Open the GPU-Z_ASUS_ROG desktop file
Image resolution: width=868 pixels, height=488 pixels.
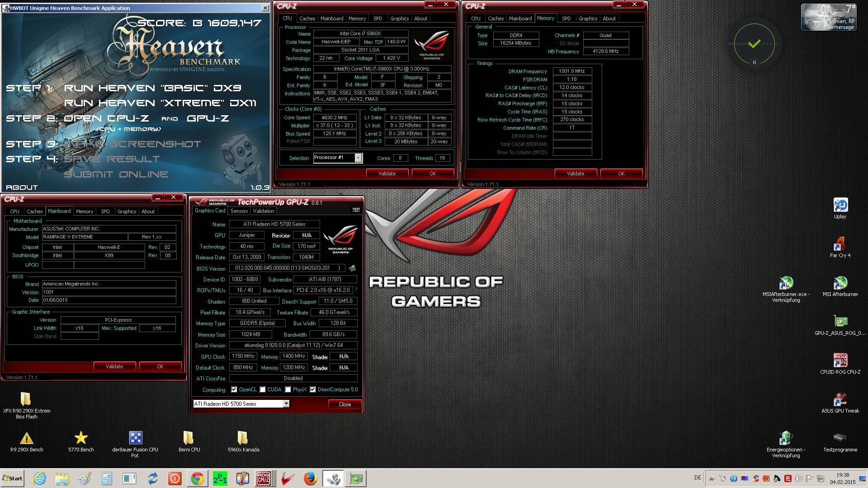[840, 325]
